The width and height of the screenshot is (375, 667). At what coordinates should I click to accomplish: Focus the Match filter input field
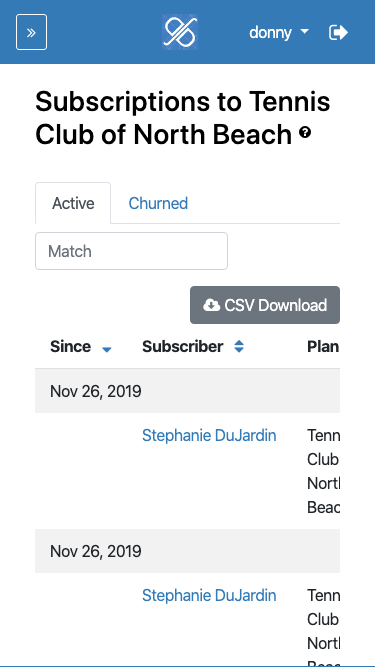point(131,251)
